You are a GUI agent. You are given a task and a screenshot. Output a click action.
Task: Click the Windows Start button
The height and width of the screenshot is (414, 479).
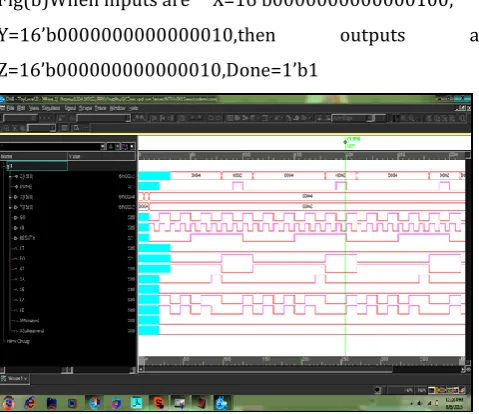coord(8,403)
